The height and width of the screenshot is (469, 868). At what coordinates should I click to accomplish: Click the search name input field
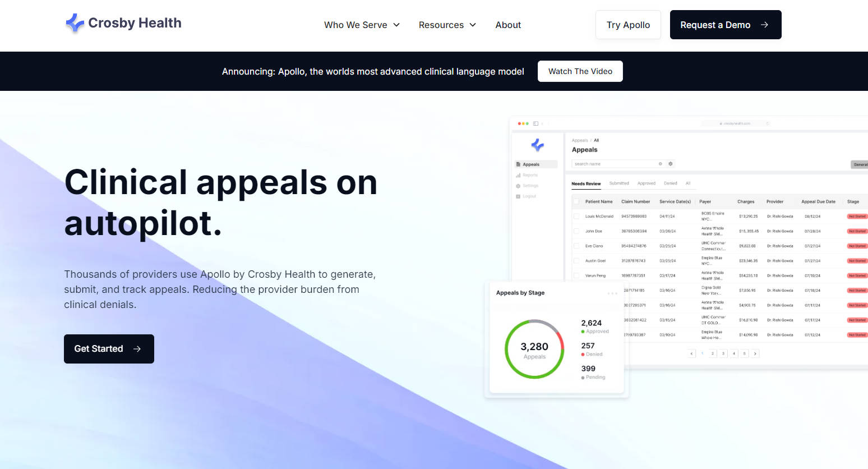[x=614, y=164]
